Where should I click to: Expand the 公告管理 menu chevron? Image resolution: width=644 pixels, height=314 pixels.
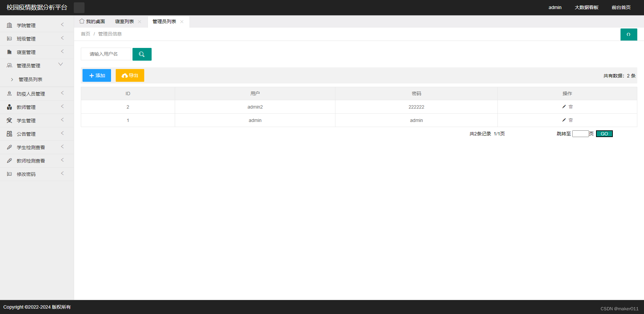coord(62,133)
